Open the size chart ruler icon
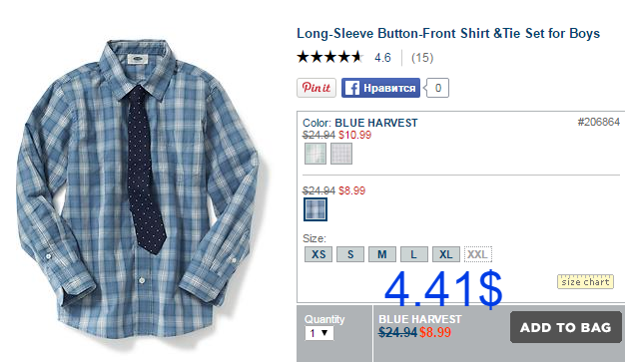This screenshot has height=364, width=625. (585, 281)
